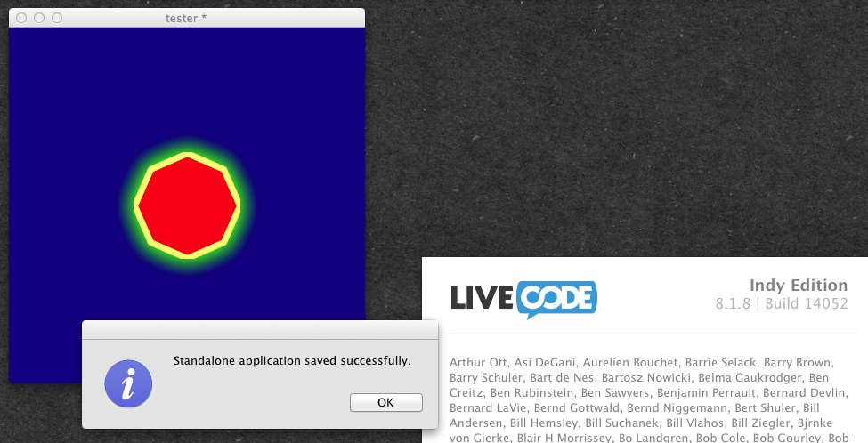Select the red polygon shape
The width and height of the screenshot is (868, 443).
(x=186, y=206)
